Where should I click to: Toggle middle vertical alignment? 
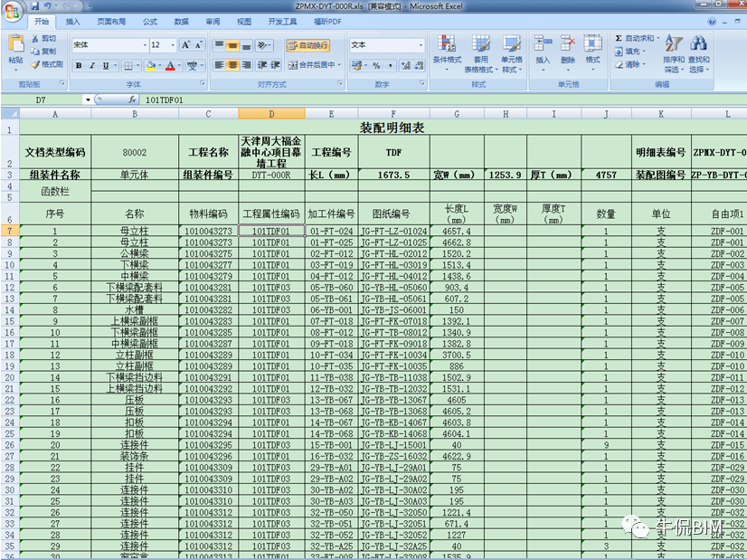click(232, 45)
